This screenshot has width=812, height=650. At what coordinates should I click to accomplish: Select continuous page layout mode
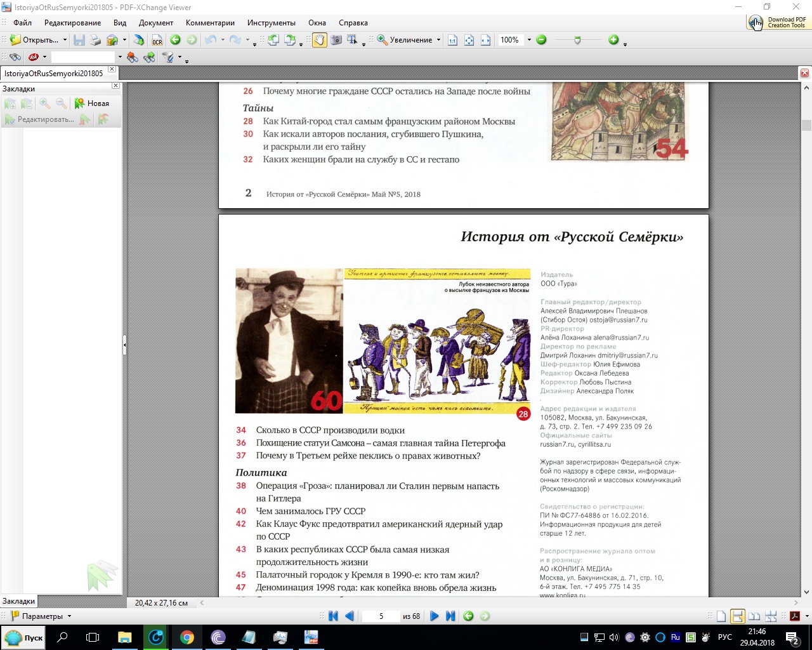(x=737, y=616)
